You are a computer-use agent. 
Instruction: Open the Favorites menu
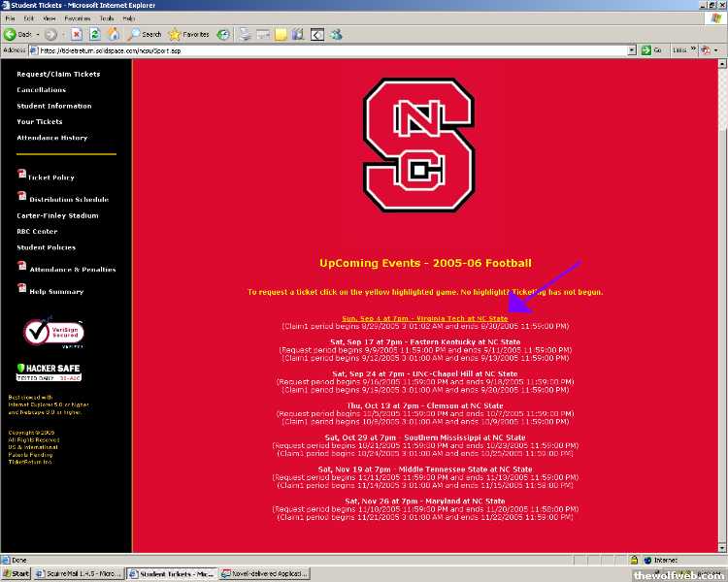click(x=77, y=18)
